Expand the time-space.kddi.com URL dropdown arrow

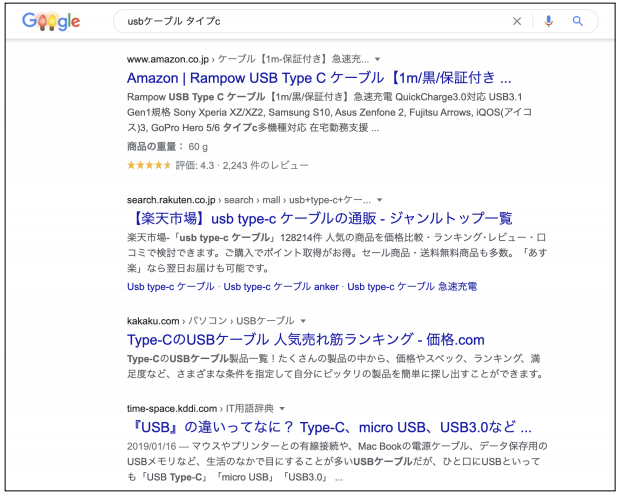(x=282, y=409)
